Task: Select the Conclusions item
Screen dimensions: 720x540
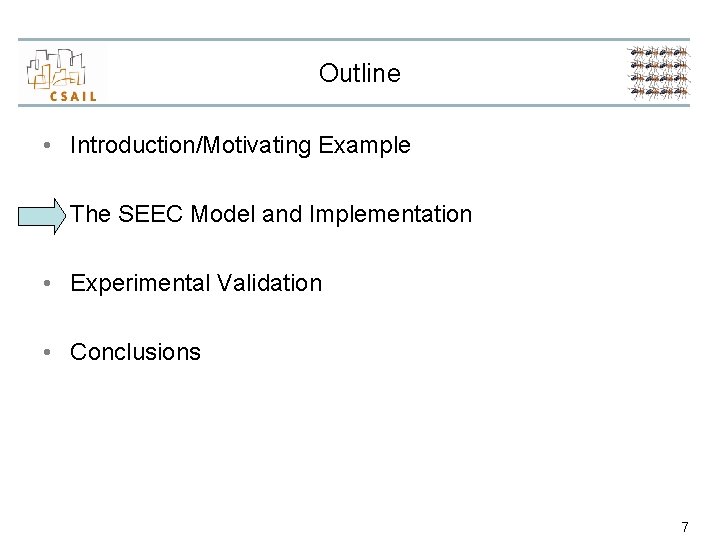Action: [135, 353]
